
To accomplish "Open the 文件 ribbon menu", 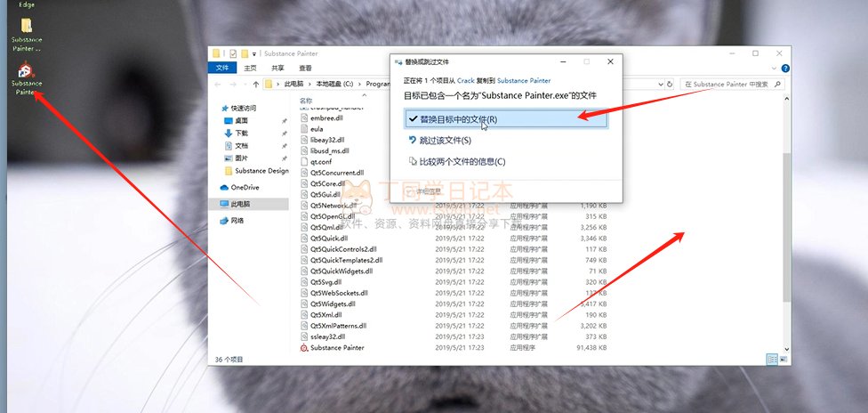I will pos(222,68).
